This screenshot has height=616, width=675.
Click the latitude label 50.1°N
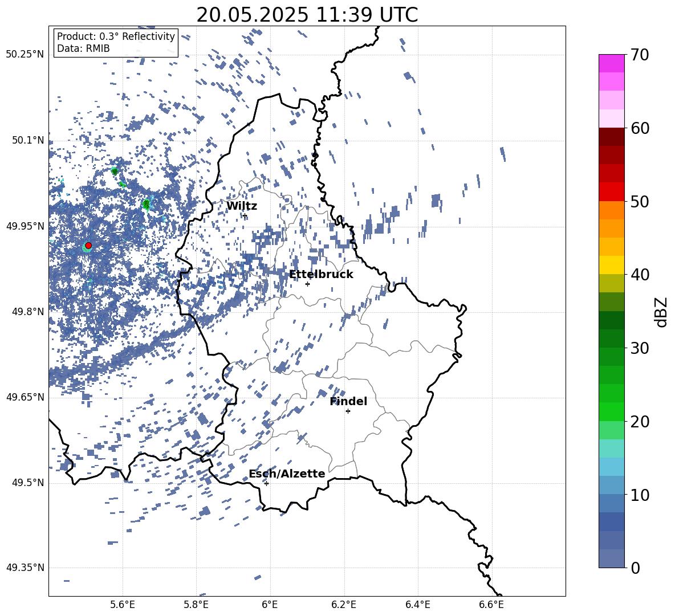tap(27, 140)
